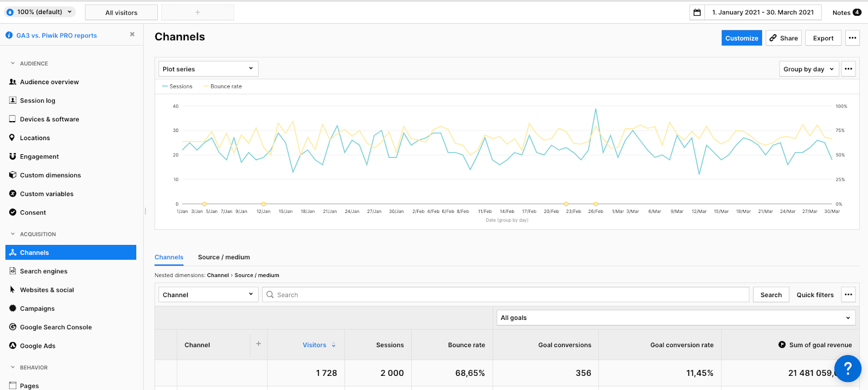This screenshot has height=390, width=868.
Task: Go to the Google Search Console report
Action: pos(55,327)
